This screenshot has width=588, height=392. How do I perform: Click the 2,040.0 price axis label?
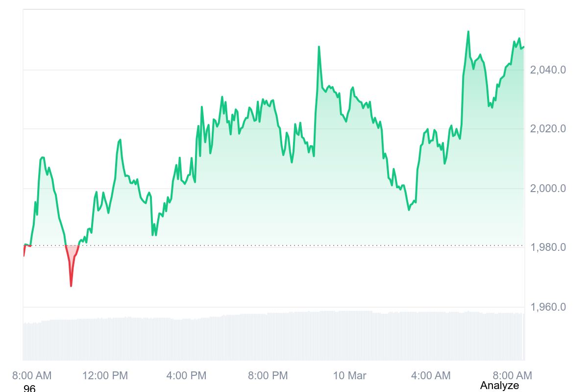point(548,70)
